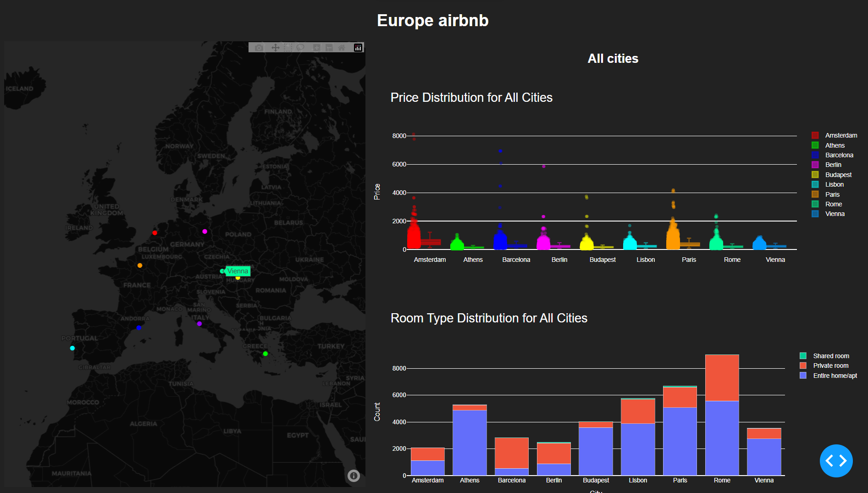This screenshot has width=868, height=493.
Task: Open the Plotly logo link in modebar
Action: click(x=358, y=48)
